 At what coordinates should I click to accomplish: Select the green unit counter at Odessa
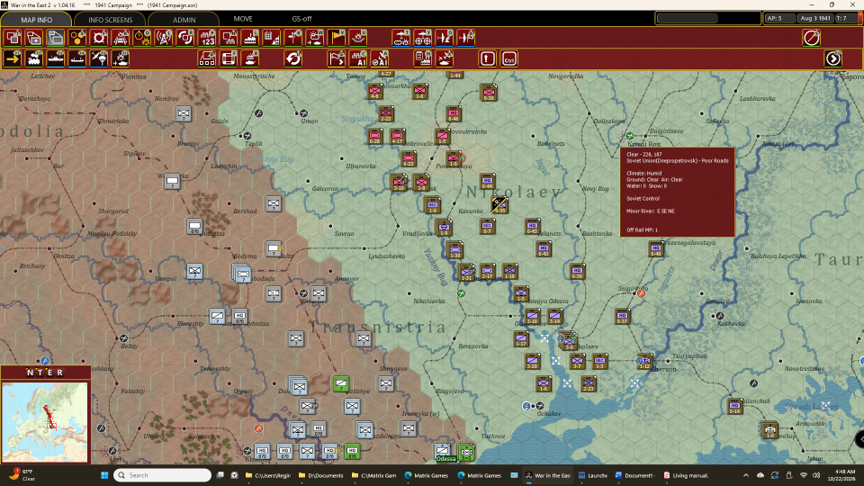[466, 452]
